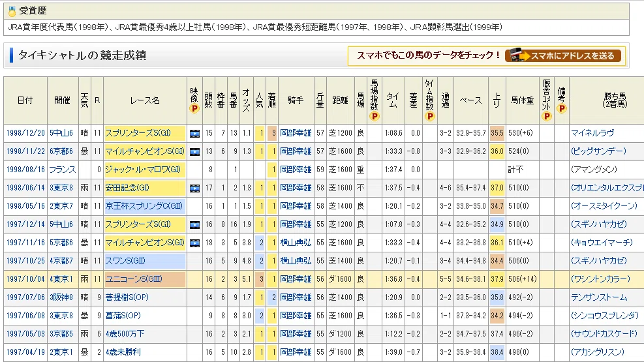Viewport: 644px width, 362px height.
Task: Open jockey 横山典弘 link in 1997/11/16 row
Action: pyautogui.click(x=296, y=243)
